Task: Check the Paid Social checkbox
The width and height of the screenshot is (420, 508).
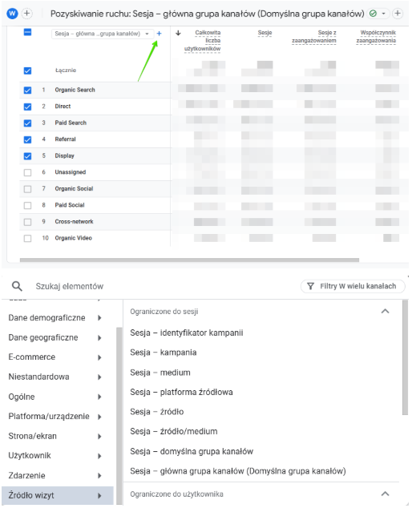Action: [x=27, y=205]
